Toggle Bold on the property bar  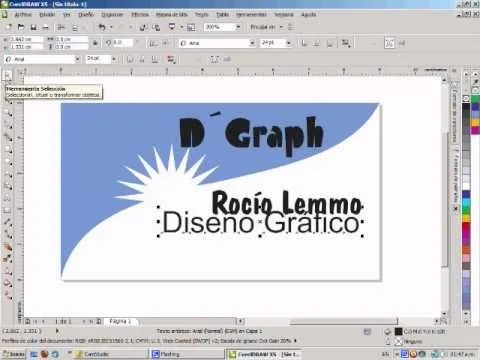(x=304, y=43)
